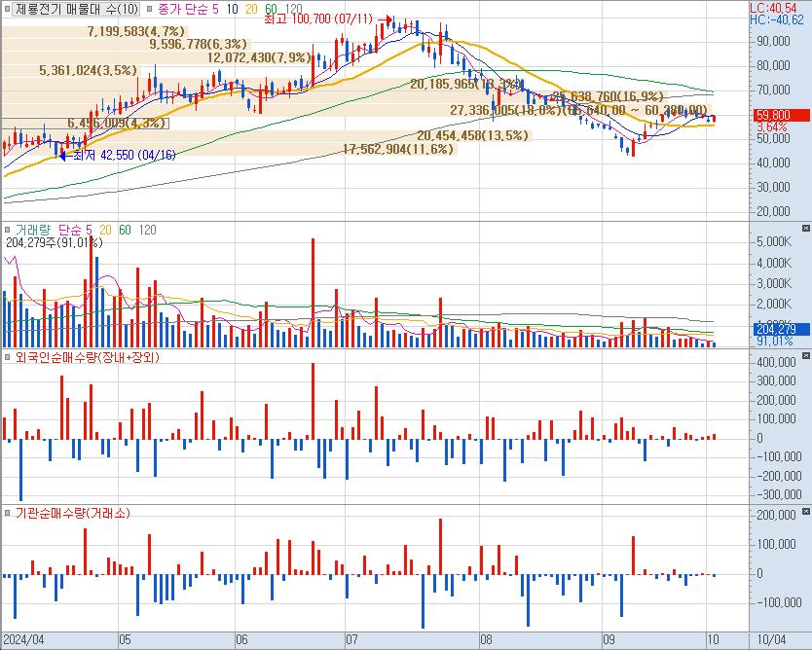Select the 기관순매수량(거래소) indicator title
This screenshot has width=812, height=650.
72,513
